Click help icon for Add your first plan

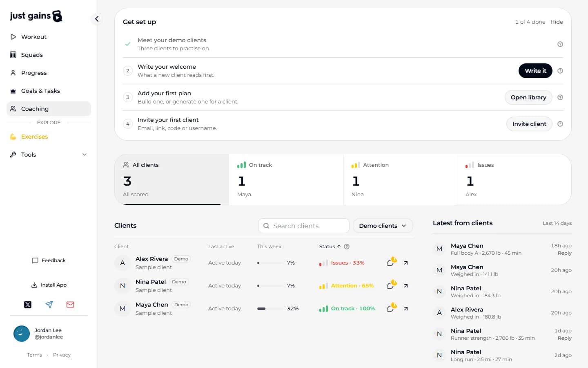coord(560,97)
